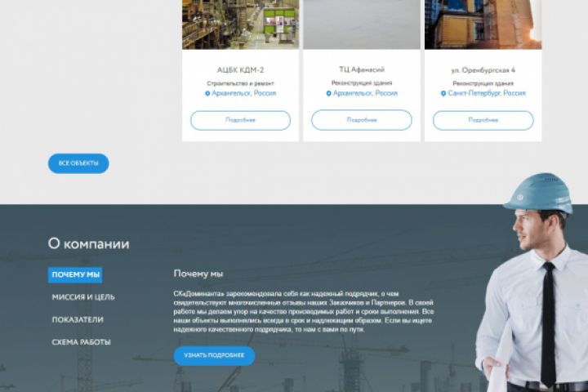Open Подробнее button for ТЦ Афанасий
This screenshot has height=392, width=588.
click(362, 120)
